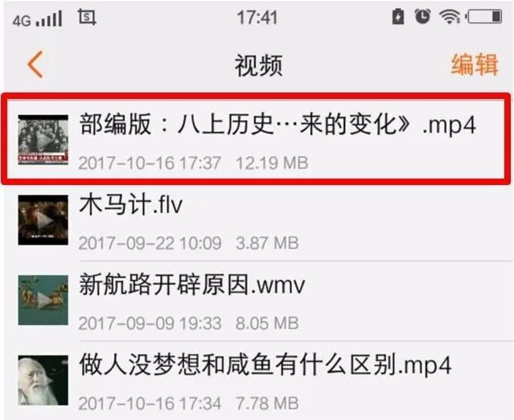Screen dimensions: 514x420
Task: Tap the 编辑 button
Action: point(475,64)
